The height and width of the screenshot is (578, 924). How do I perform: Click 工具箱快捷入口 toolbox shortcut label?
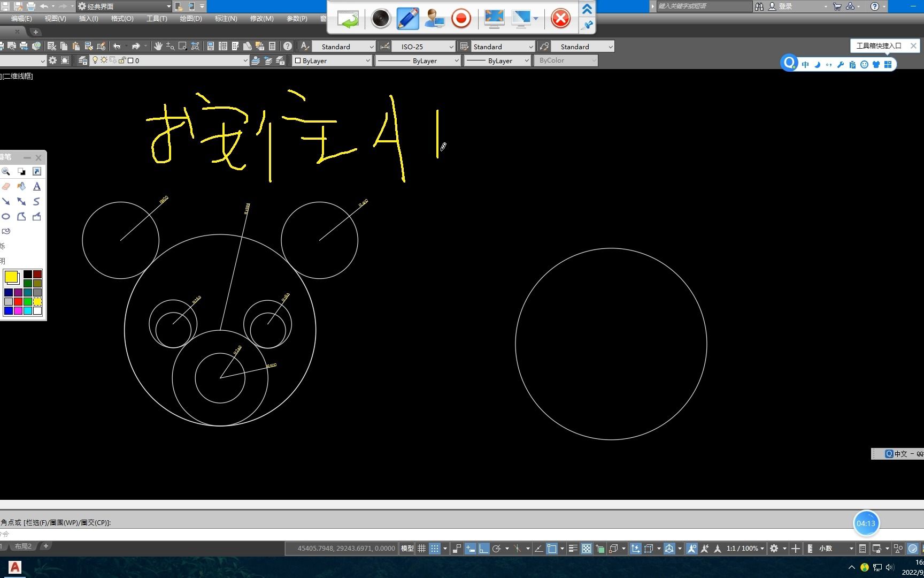879,45
